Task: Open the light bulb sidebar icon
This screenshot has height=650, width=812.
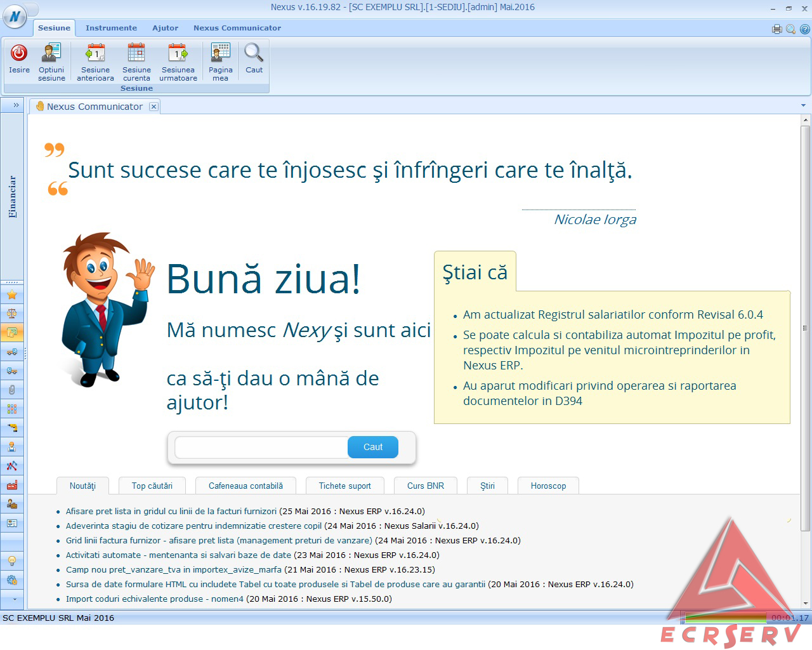Action: [x=12, y=561]
